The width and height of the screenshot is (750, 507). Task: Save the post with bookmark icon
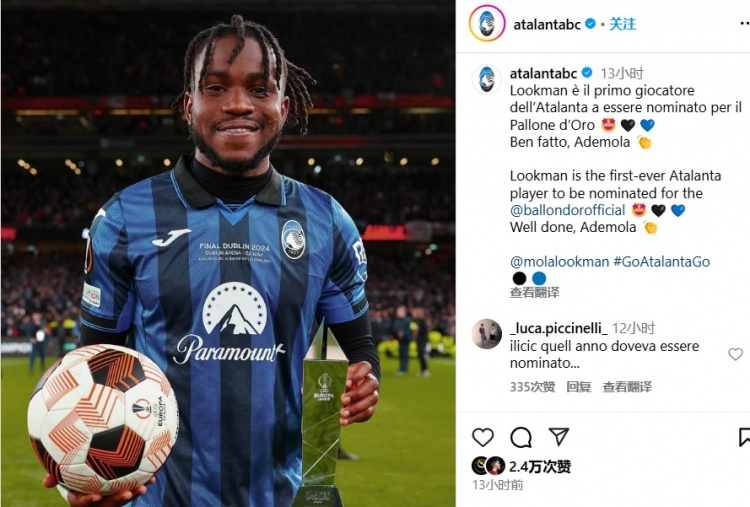coord(745,437)
